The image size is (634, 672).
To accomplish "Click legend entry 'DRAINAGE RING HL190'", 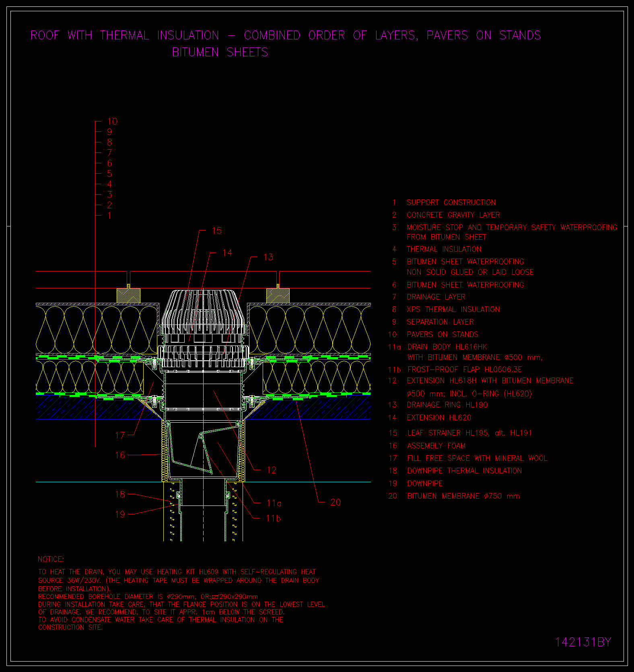I will point(447,405).
